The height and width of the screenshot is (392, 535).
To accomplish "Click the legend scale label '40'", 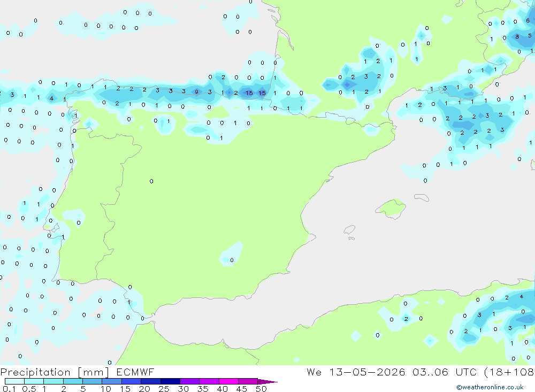I will coord(222,389).
